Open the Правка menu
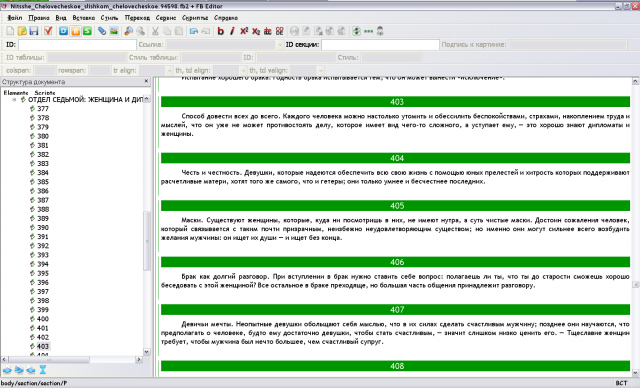 [x=39, y=18]
